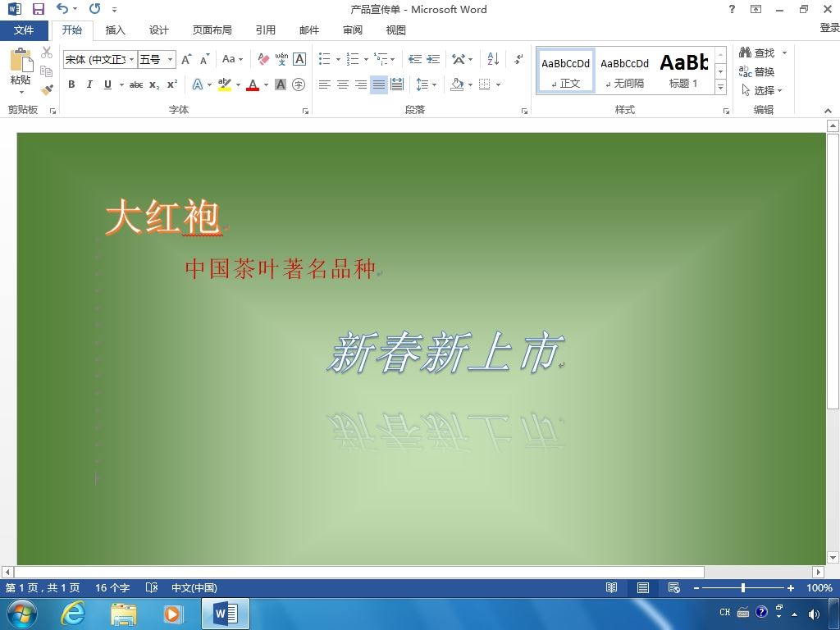Screen dimensions: 840x630
Task: Toggle Strikethrough formatting
Action: 136,84
